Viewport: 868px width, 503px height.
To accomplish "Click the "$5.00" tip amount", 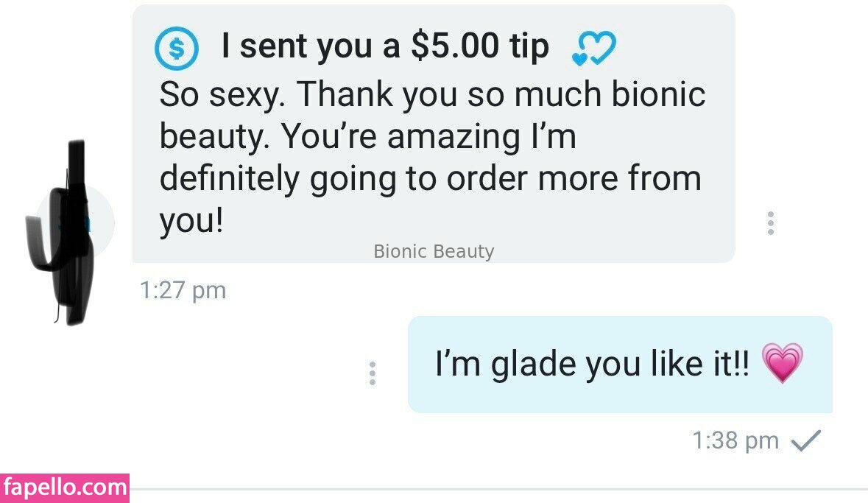I will coord(454,47).
